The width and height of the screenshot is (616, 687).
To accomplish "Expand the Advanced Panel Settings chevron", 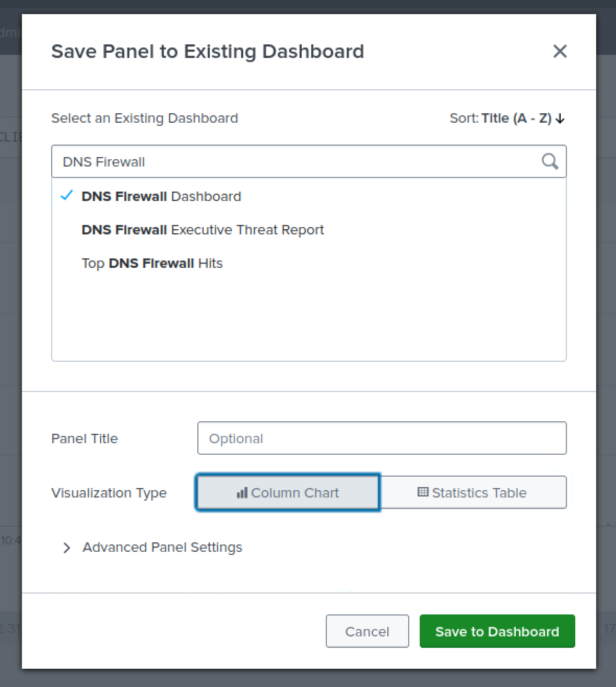I will pyautogui.click(x=66, y=548).
